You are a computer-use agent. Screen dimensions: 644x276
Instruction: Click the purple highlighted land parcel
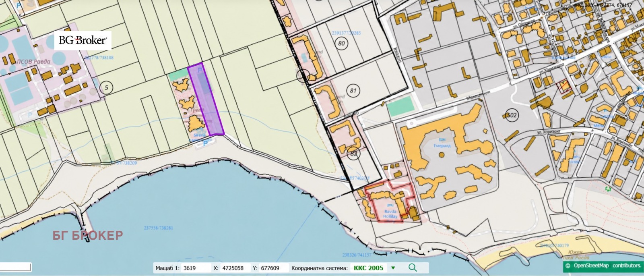point(206,99)
